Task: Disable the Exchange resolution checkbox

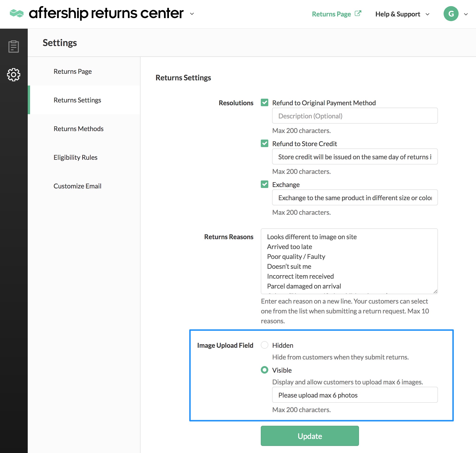Action: [265, 184]
